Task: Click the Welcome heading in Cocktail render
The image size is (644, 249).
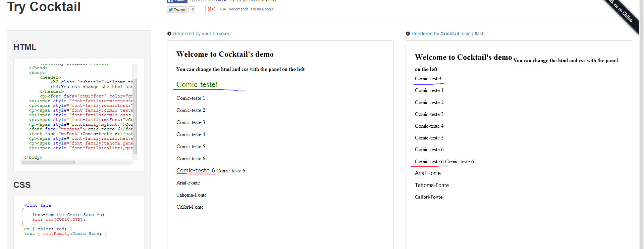Action: [x=464, y=57]
